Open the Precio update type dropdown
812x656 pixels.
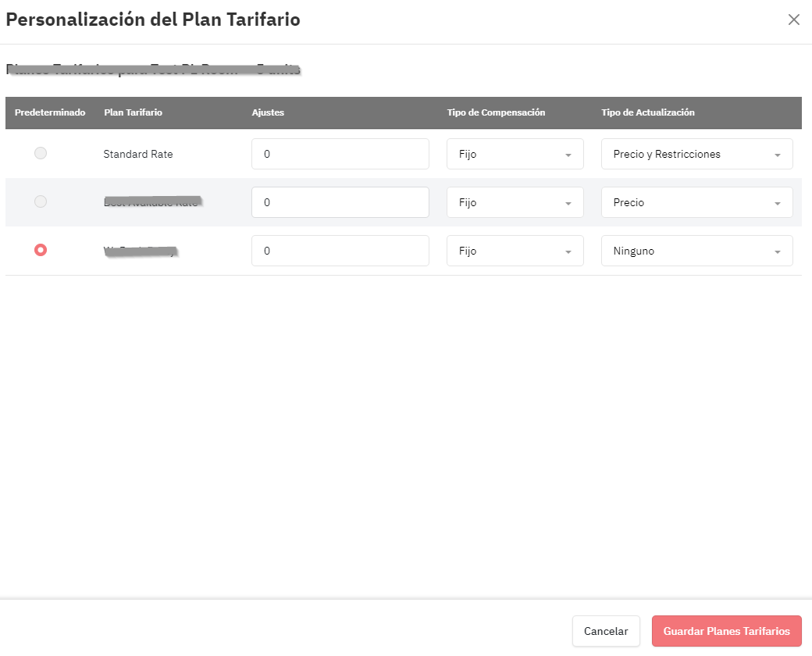[x=697, y=202]
